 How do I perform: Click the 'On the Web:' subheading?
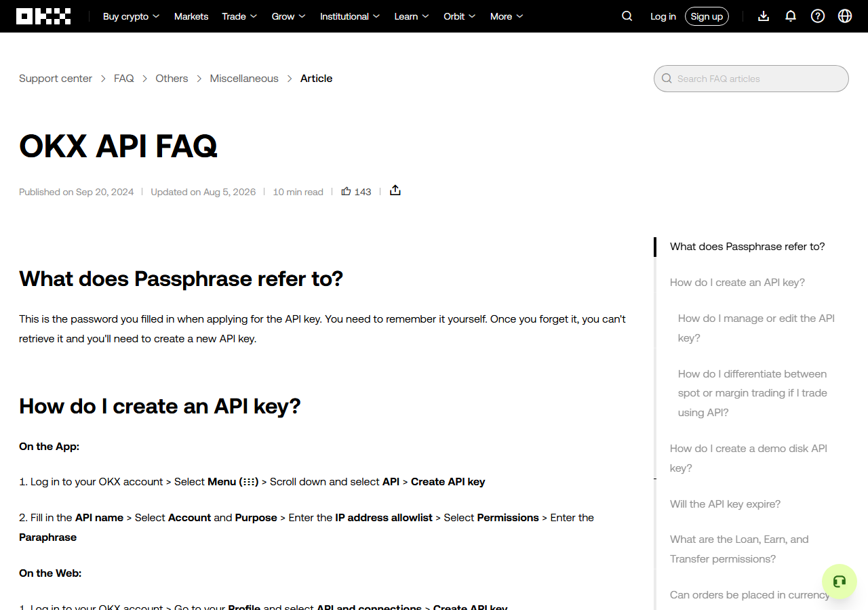click(50, 573)
